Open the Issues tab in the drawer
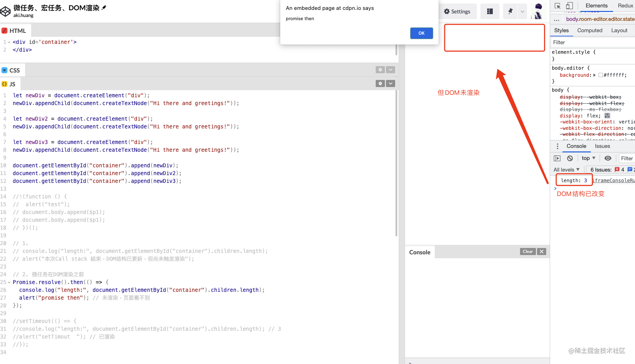Viewport: 635px width, 364px height. (x=602, y=146)
